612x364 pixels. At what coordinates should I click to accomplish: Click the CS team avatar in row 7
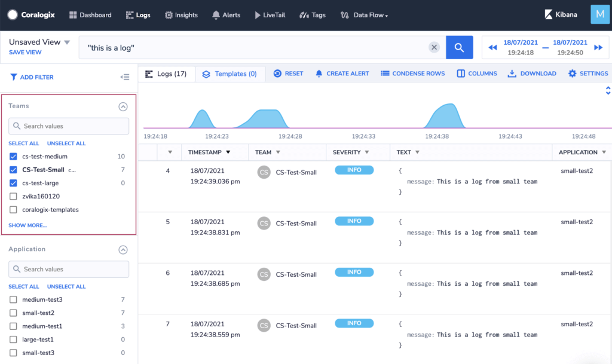pyautogui.click(x=264, y=325)
